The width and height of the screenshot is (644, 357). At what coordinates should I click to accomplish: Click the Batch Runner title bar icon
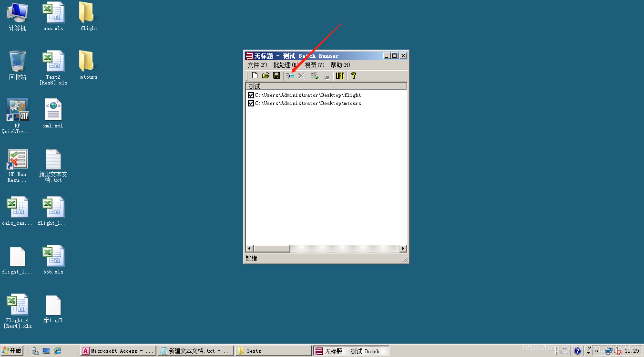[249, 56]
